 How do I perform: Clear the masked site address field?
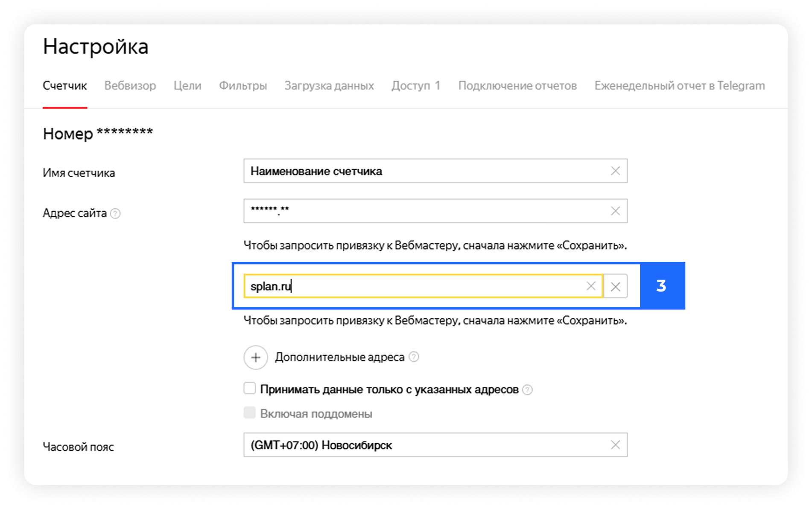(615, 211)
